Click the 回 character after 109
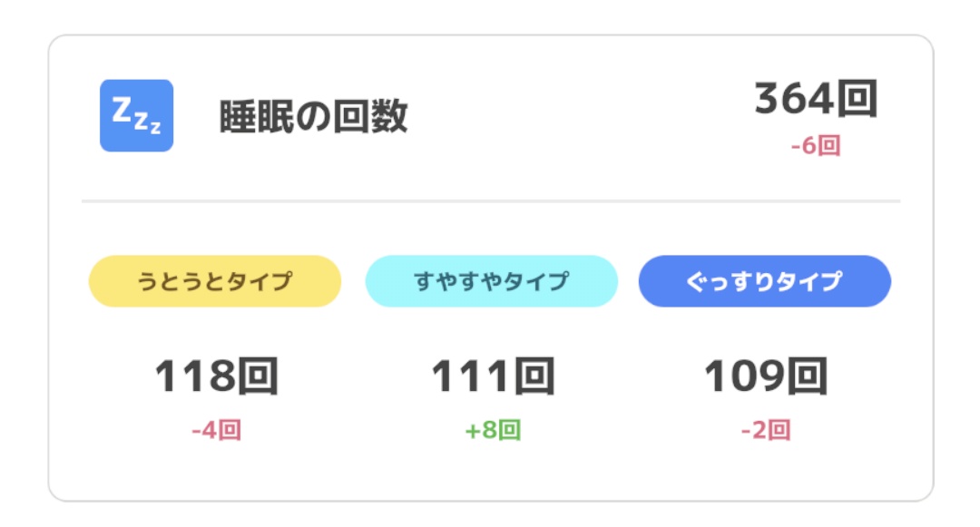This screenshot has width=980, height=527. 807,377
